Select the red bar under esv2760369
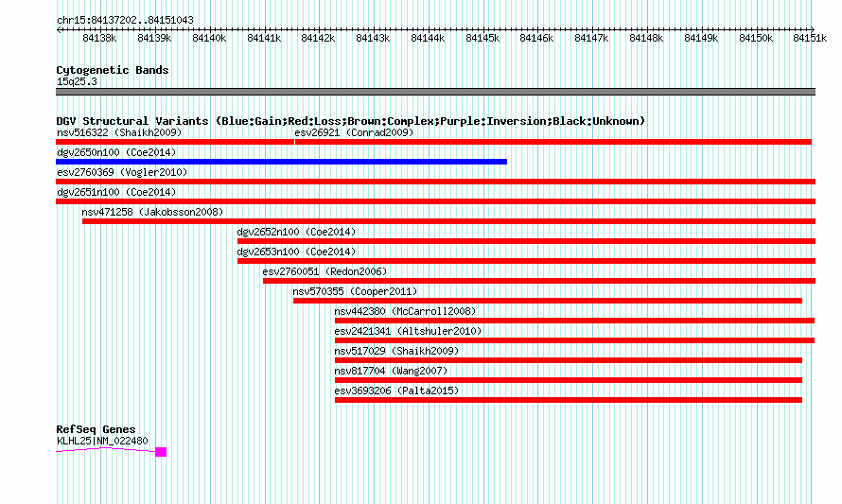Viewport: 842px width, 504px height. point(435,182)
